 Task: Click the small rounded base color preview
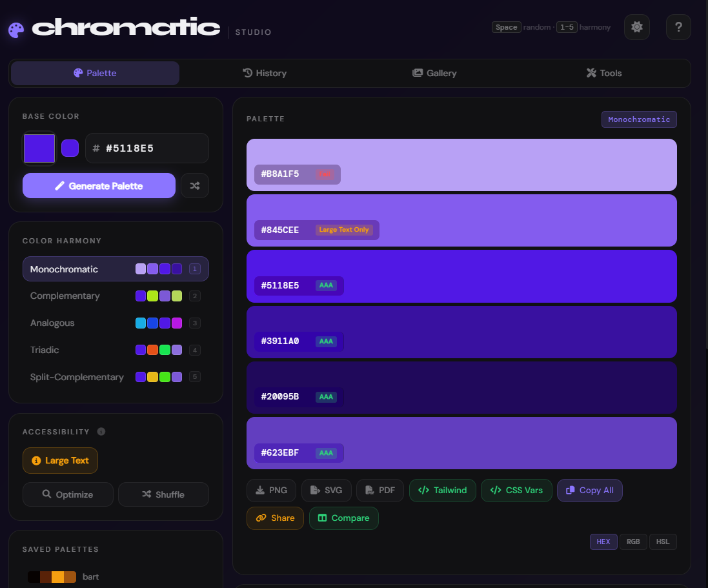(70, 148)
